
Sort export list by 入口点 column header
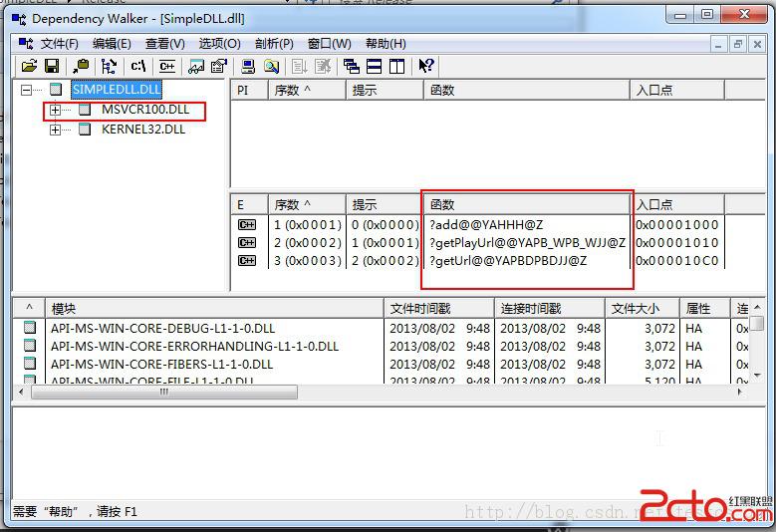[x=678, y=205]
